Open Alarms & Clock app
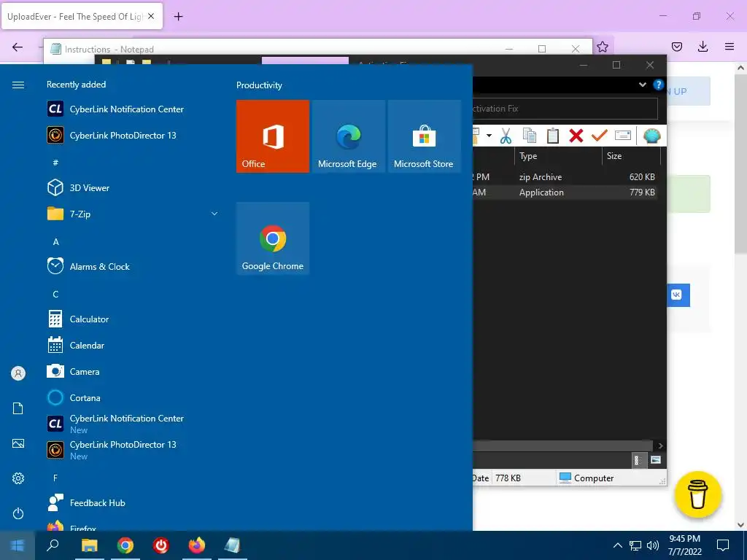 tap(133, 267)
